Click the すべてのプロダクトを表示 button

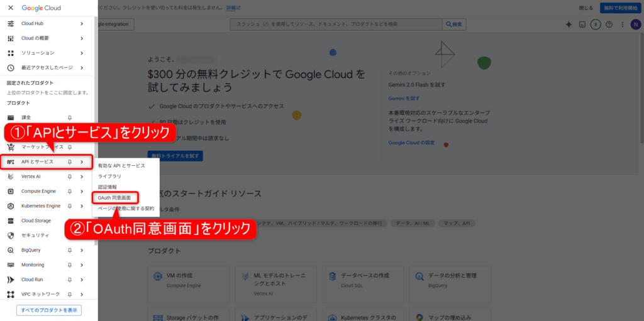49,310
